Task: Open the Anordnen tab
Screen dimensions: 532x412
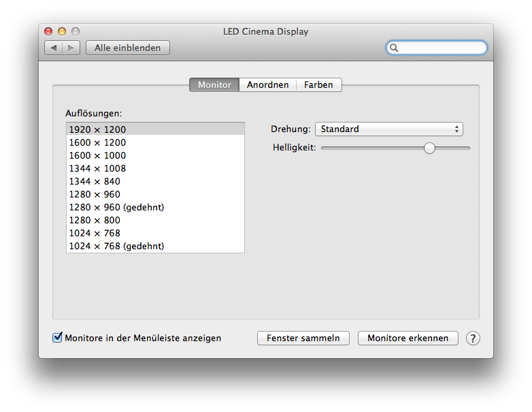Action: (267, 85)
